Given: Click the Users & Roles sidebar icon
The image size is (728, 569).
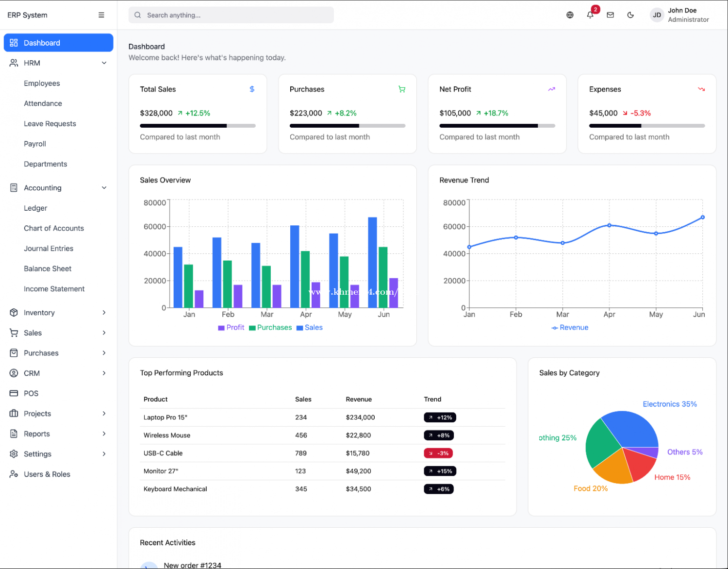Looking at the screenshot, I should (14, 474).
